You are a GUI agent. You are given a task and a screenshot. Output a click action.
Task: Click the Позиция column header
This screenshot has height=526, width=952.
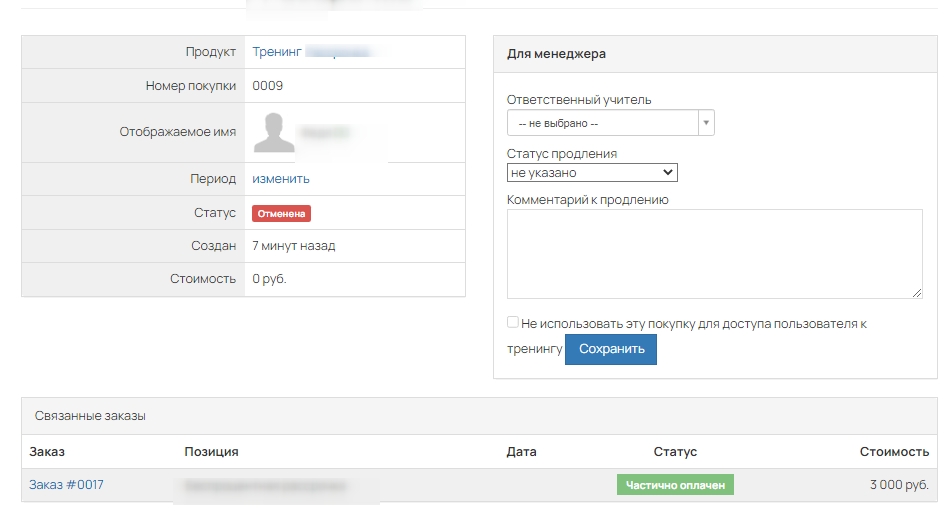pyautogui.click(x=211, y=452)
